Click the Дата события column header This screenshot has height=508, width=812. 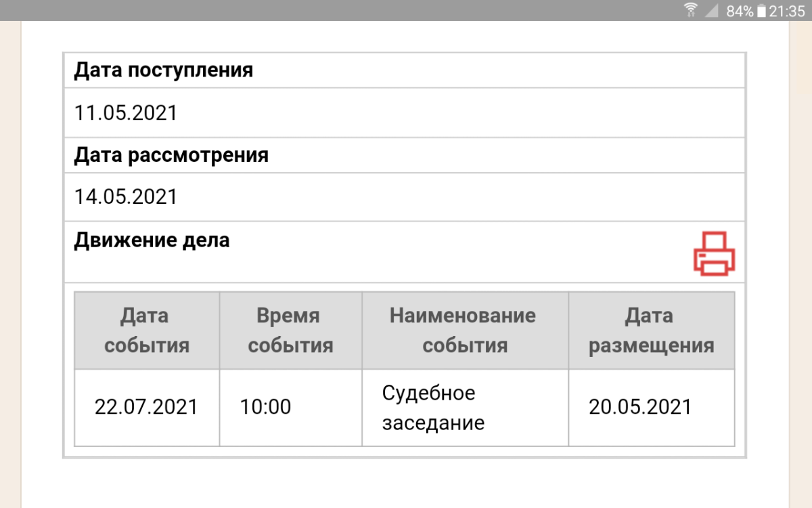147,331
